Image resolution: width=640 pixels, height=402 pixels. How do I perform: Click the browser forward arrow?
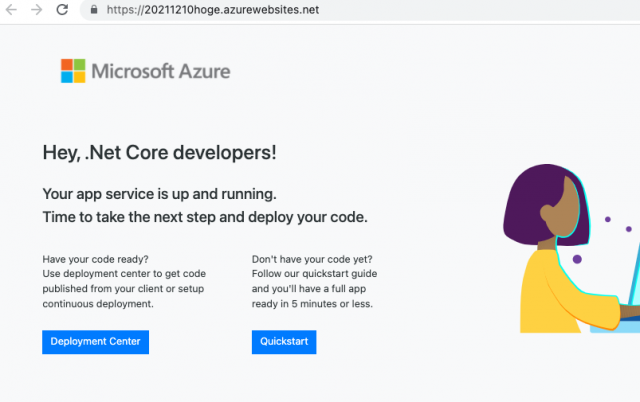(x=37, y=9)
